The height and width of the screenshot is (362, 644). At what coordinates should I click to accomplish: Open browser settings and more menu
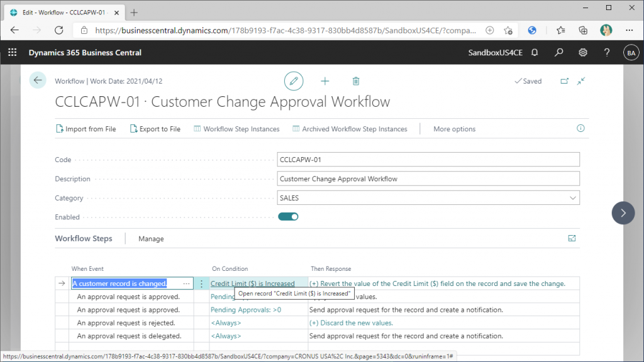[x=629, y=30]
